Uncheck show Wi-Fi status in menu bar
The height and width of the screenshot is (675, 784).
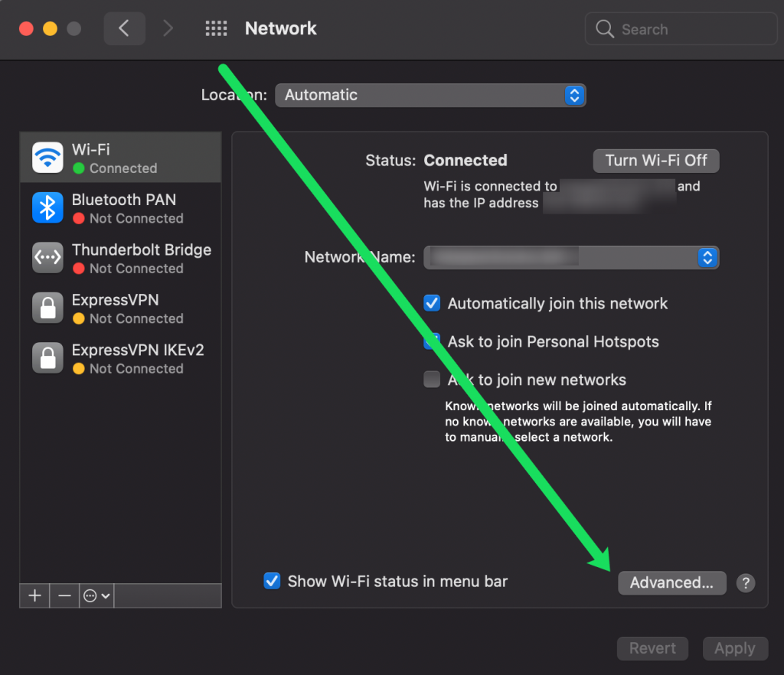(272, 581)
